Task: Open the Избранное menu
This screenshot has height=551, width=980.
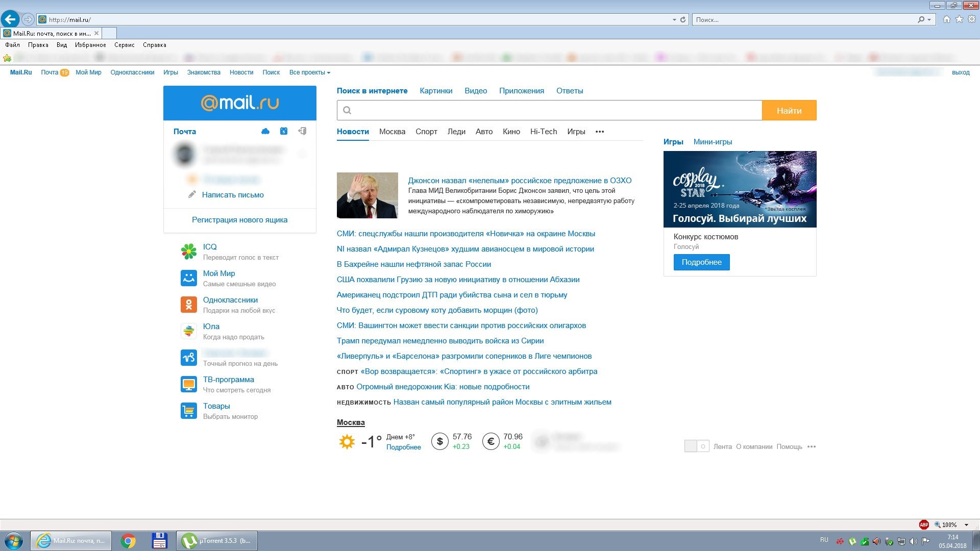Action: coord(90,45)
